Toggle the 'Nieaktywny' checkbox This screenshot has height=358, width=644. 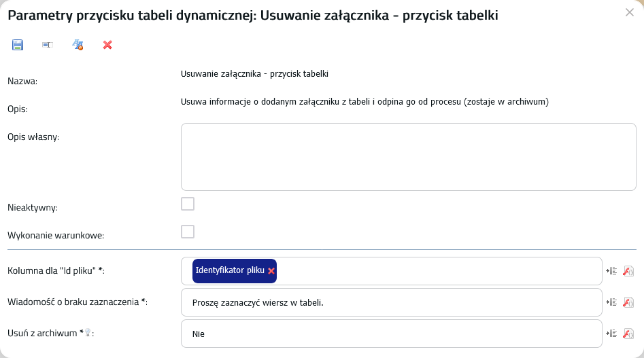pos(188,204)
